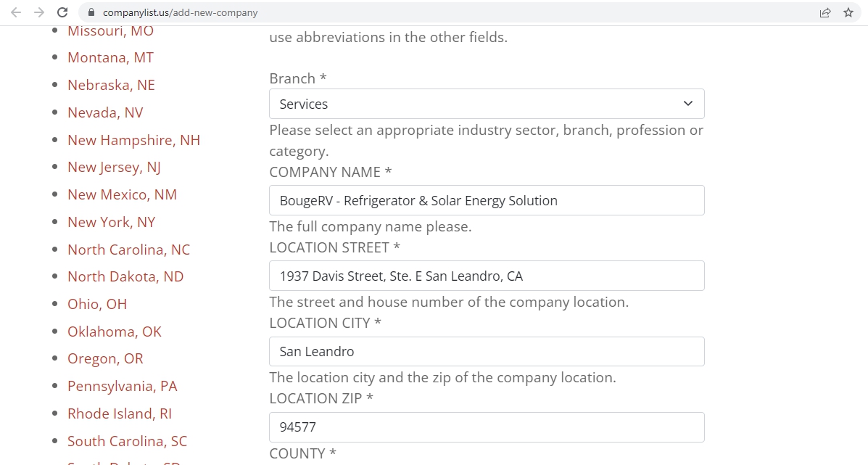Open the Montana, MT link
The image size is (868, 465).
[x=110, y=57]
